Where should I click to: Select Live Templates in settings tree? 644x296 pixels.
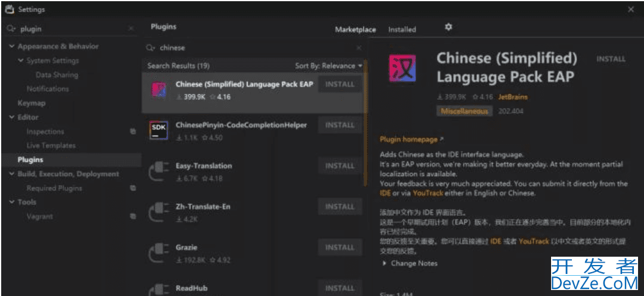(51, 146)
